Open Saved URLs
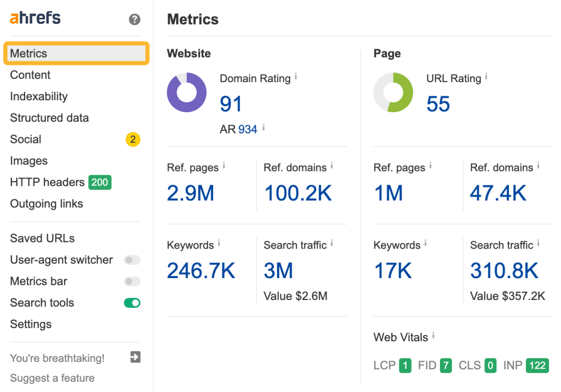This screenshot has height=392, width=561. click(x=42, y=238)
